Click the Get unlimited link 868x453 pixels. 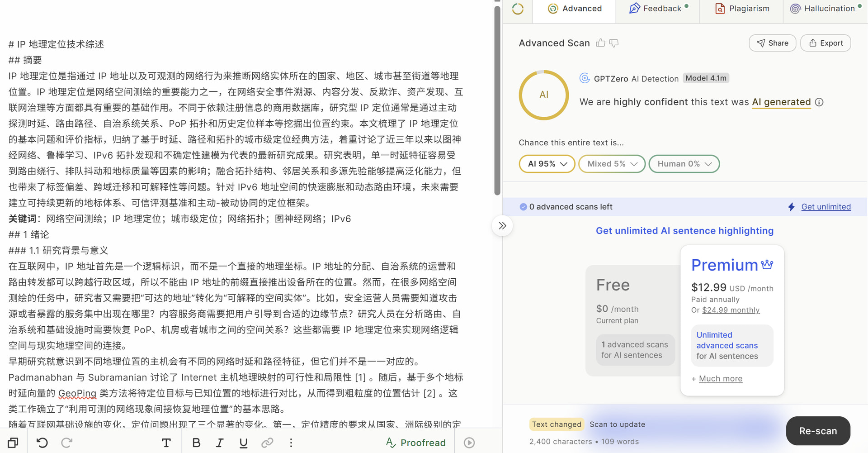click(x=826, y=207)
